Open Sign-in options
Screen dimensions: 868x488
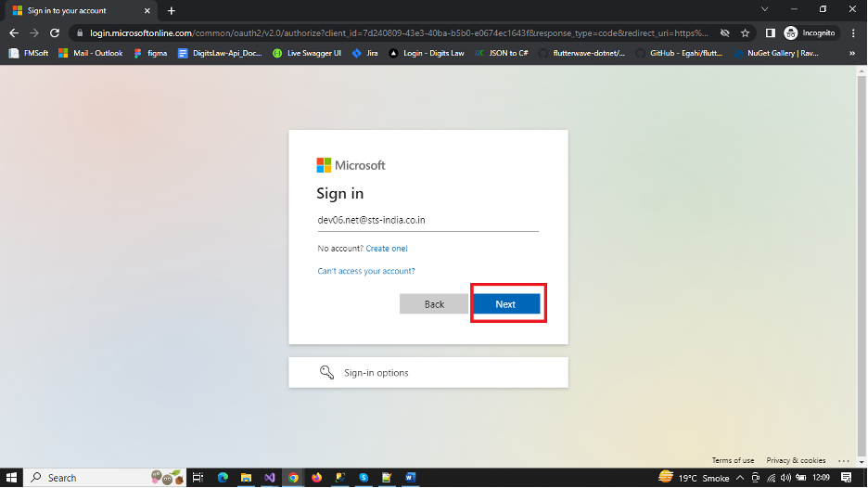pos(428,372)
